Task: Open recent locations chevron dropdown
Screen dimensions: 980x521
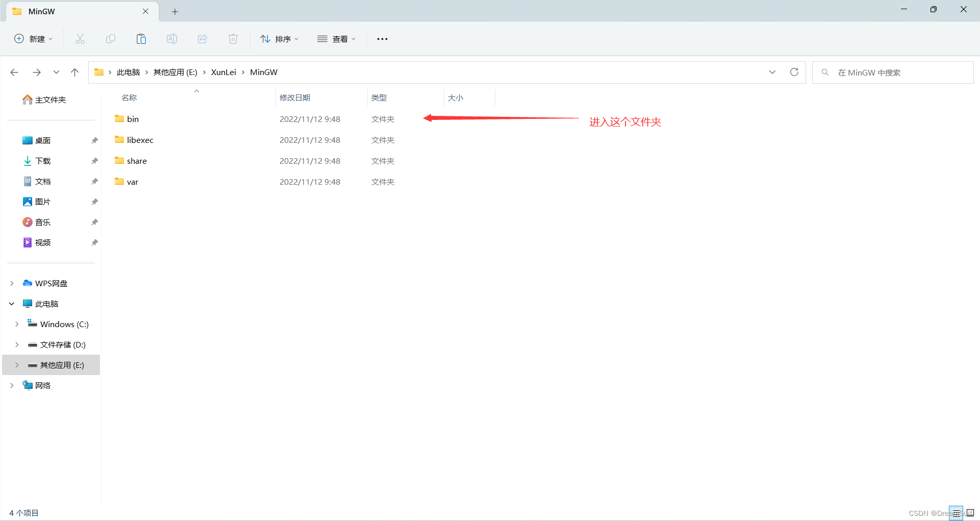Action: click(56, 72)
